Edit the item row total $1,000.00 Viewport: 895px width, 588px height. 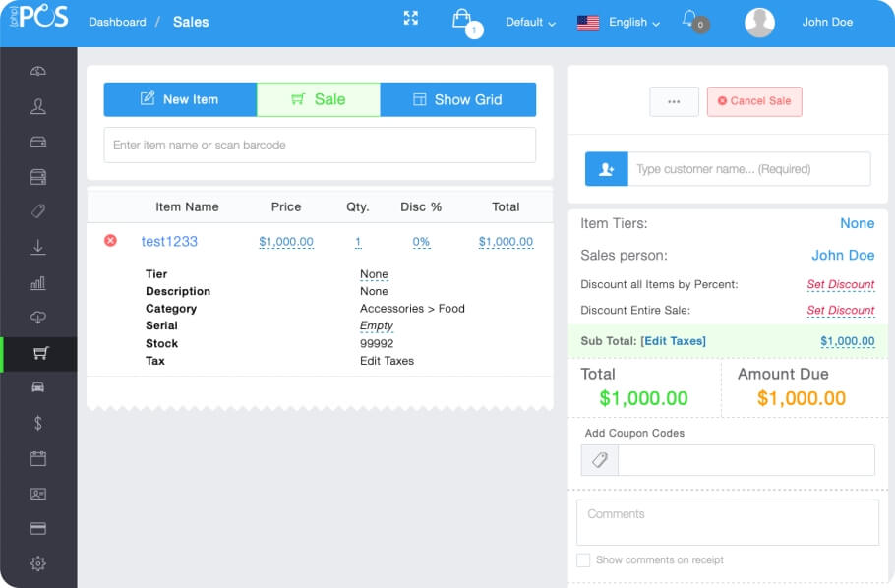click(506, 242)
